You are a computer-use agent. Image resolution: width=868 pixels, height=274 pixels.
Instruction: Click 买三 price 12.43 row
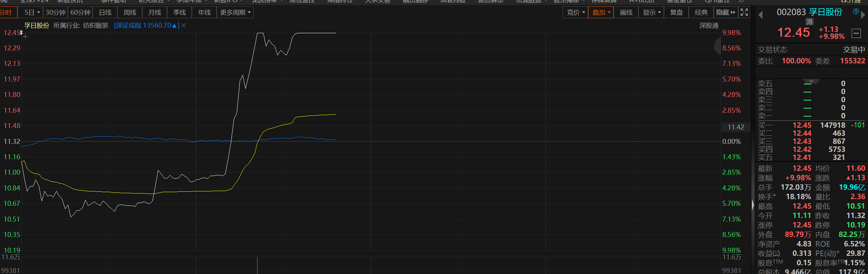[811, 141]
